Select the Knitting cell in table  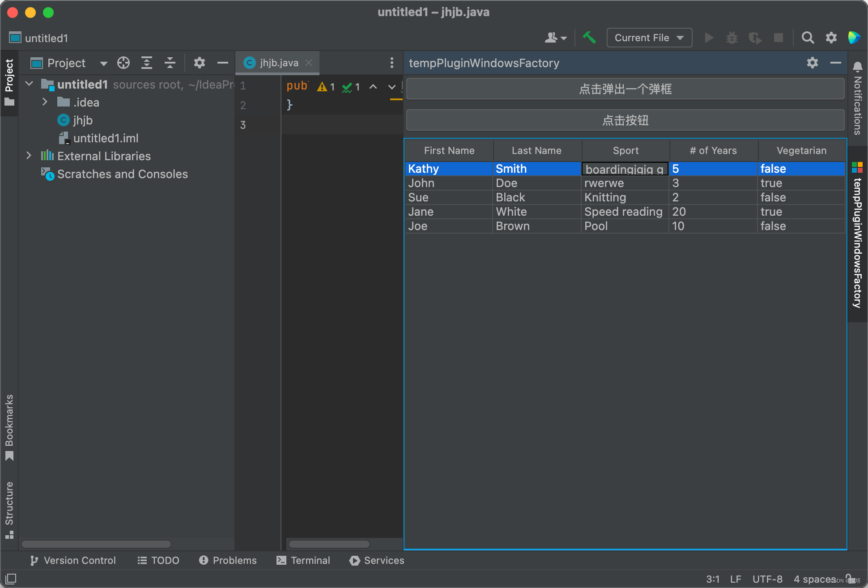(x=625, y=197)
